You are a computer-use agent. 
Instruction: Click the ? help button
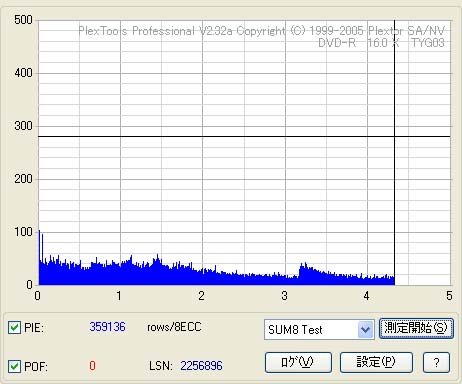point(436,362)
